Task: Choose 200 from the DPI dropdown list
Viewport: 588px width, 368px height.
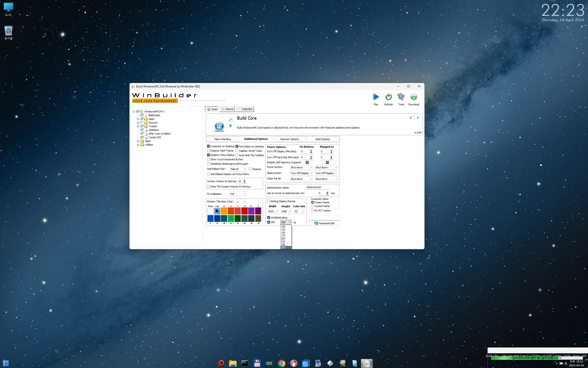Action: point(286,239)
